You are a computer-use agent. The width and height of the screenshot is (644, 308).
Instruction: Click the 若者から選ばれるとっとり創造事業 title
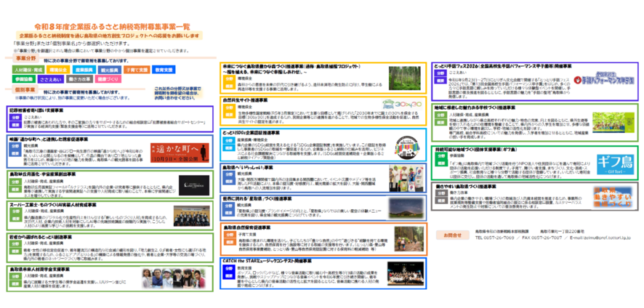pyautogui.click(x=40, y=237)
